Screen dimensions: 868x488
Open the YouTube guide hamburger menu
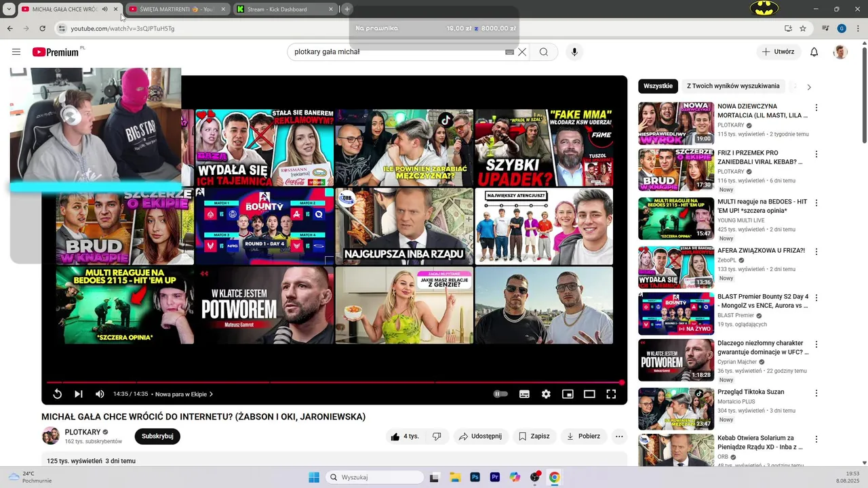coord(16,52)
